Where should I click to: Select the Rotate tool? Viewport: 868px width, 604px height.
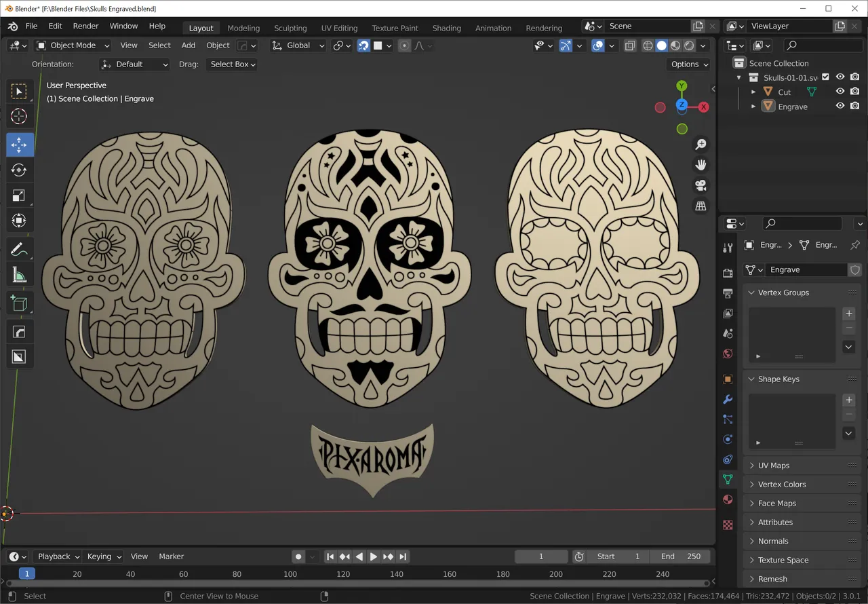click(x=19, y=170)
